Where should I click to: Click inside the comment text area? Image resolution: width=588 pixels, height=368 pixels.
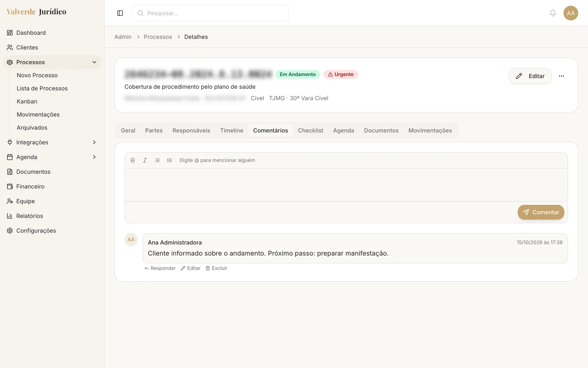pyautogui.click(x=346, y=185)
